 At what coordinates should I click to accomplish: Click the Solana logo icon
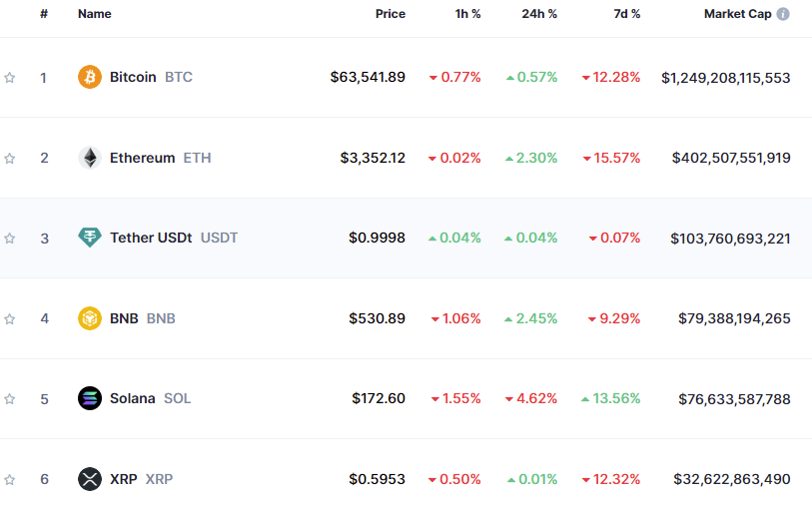pyautogui.click(x=90, y=398)
